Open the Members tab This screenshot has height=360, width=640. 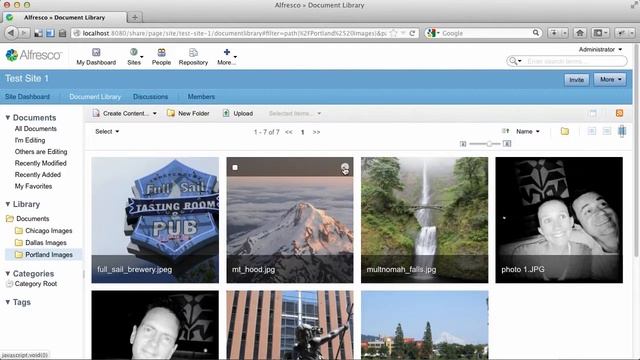(x=201, y=97)
